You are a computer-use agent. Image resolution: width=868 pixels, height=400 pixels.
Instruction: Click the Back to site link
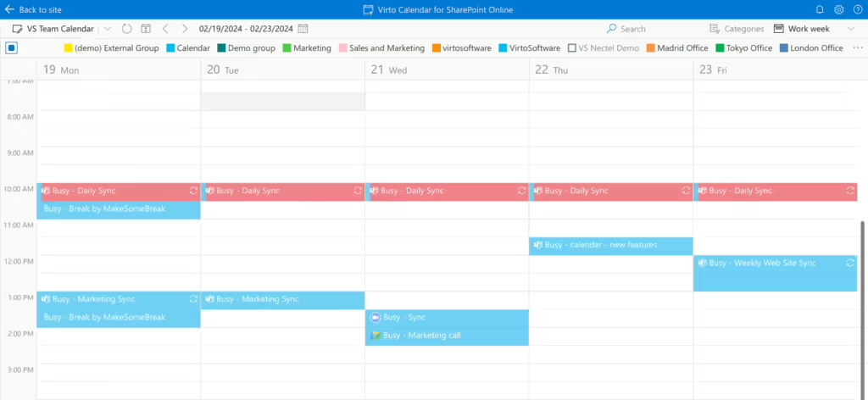tap(41, 9)
